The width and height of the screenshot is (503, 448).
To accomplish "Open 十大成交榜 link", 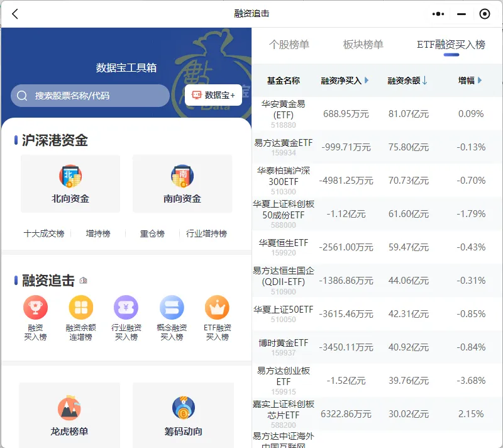I will [x=44, y=233].
